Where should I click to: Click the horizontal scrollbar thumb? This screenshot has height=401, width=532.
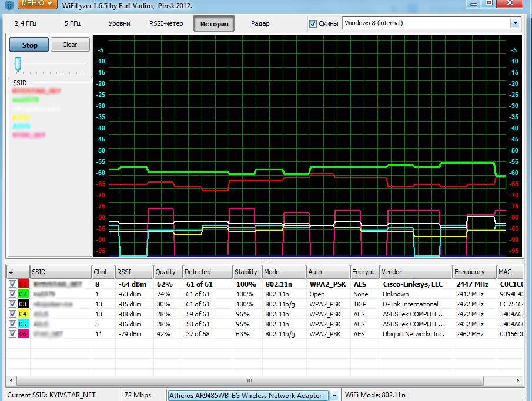tap(250, 380)
